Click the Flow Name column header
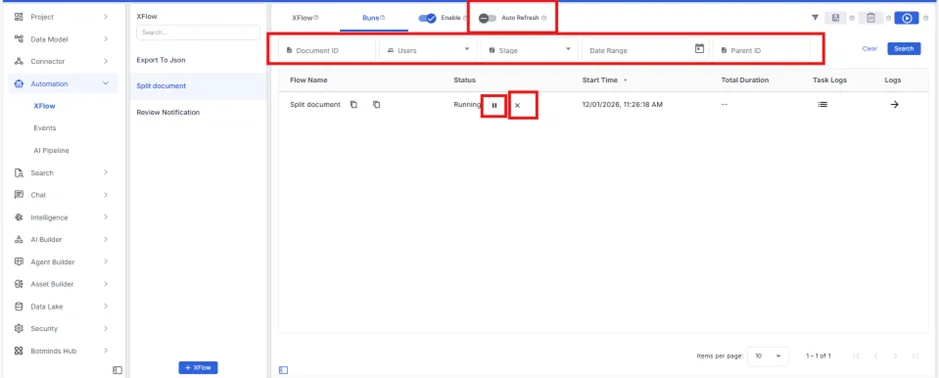939x378 pixels. 308,80
